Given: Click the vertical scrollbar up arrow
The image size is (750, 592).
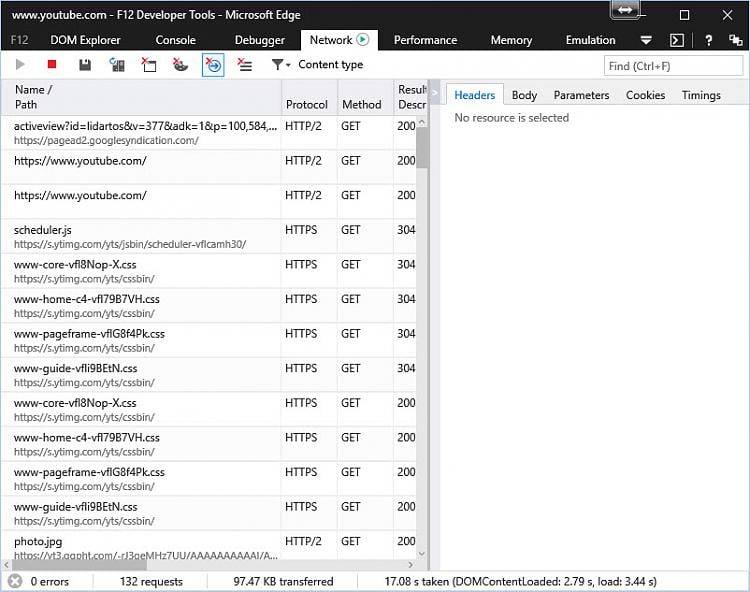Looking at the screenshot, I should 421,122.
